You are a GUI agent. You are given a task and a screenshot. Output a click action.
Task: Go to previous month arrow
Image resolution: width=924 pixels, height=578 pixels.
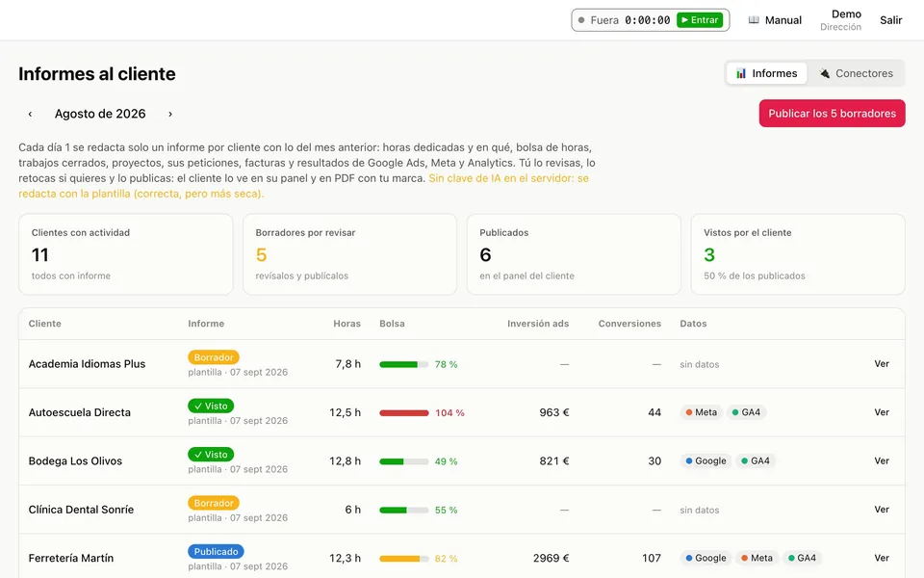(x=30, y=114)
